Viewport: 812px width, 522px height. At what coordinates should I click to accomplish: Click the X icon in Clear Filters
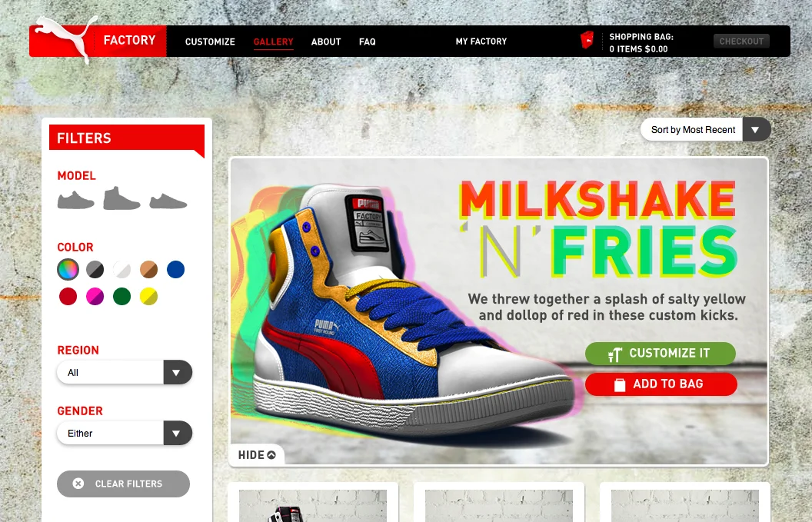pyautogui.click(x=78, y=484)
